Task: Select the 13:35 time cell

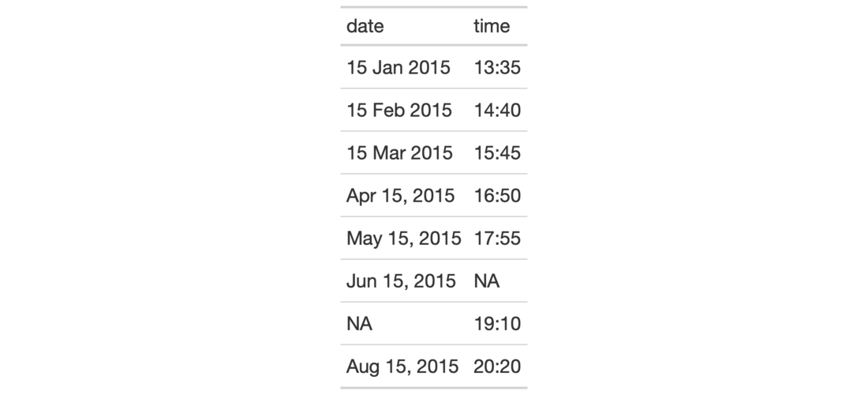Action: (497, 67)
